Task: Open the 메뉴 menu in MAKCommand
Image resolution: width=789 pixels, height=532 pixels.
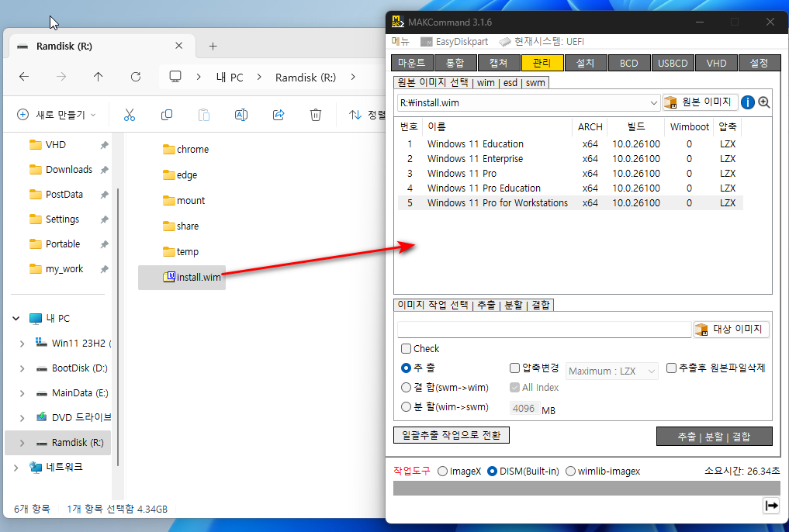Action: [x=400, y=42]
